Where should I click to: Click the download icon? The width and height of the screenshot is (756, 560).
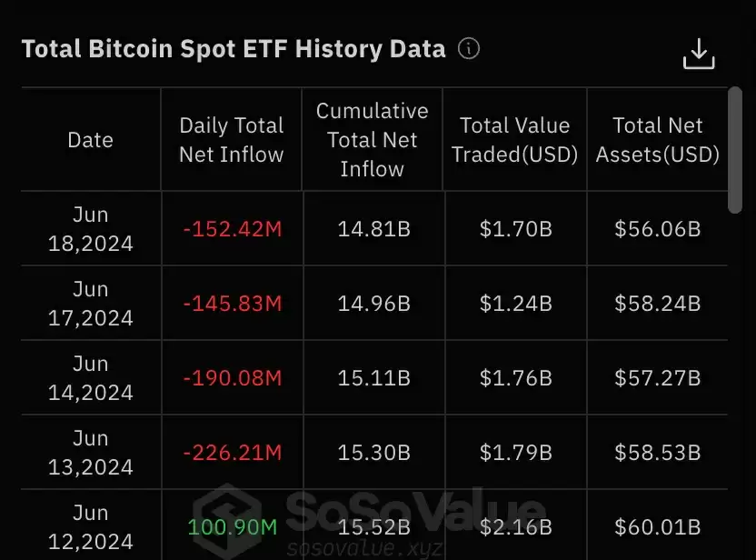pos(699,54)
